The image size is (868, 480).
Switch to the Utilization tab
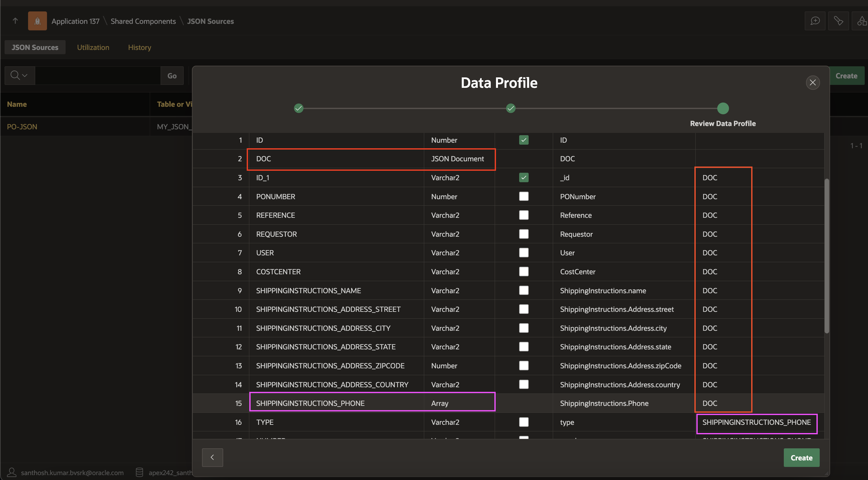[x=93, y=47]
